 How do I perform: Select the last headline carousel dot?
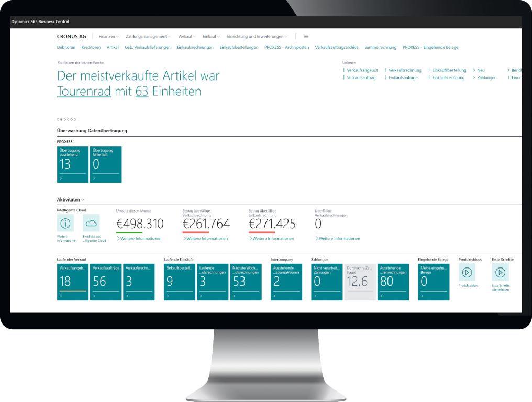(75, 119)
